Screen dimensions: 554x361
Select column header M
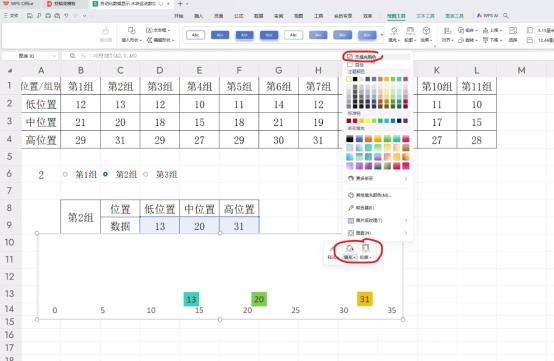coord(521,70)
